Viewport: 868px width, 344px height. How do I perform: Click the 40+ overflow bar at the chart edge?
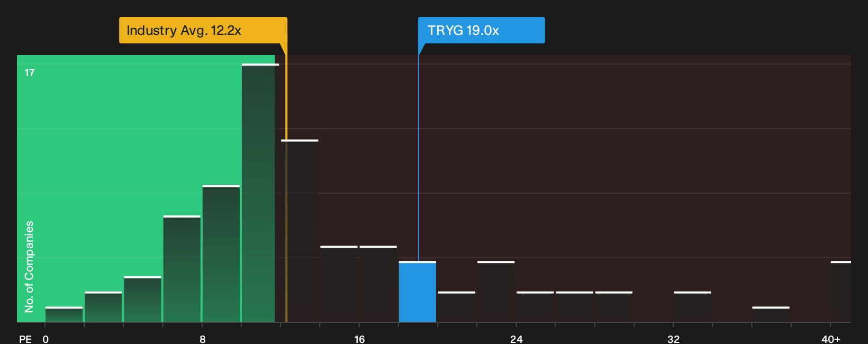(x=841, y=292)
